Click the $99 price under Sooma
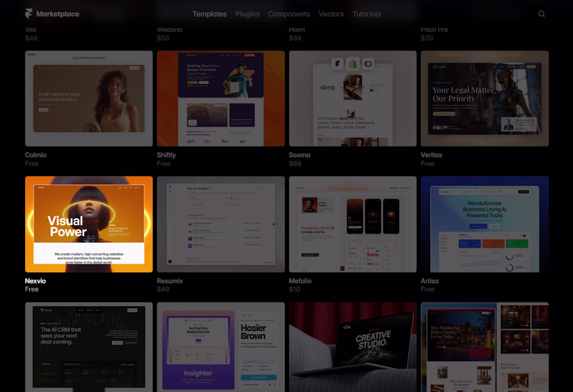The height and width of the screenshot is (392, 573). [x=295, y=163]
